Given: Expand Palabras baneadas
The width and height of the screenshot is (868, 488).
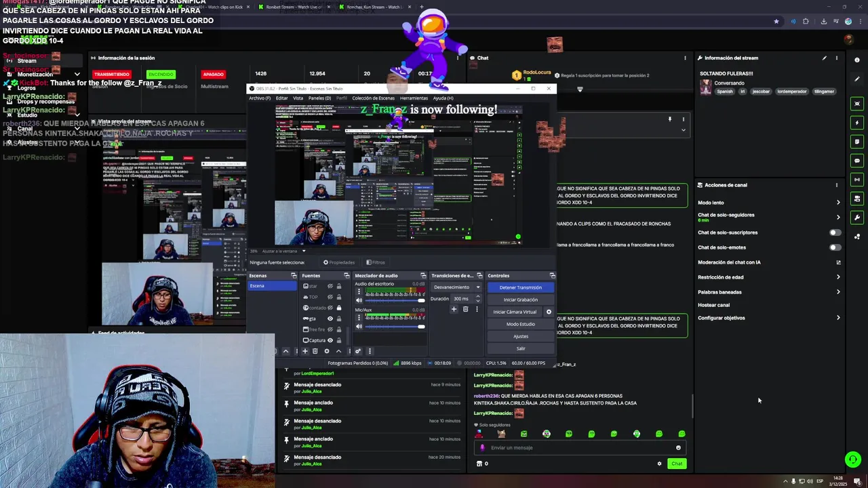Looking at the screenshot, I should point(838,292).
